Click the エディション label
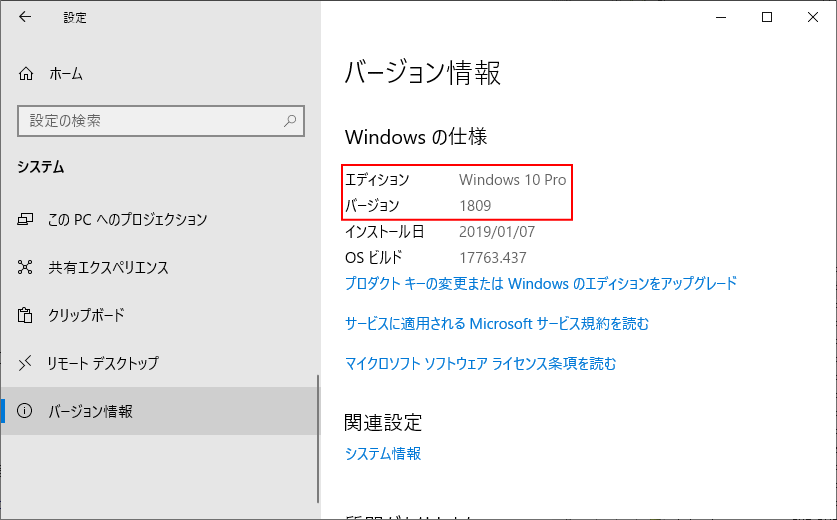Screen dimensions: 837x520 tap(377, 180)
